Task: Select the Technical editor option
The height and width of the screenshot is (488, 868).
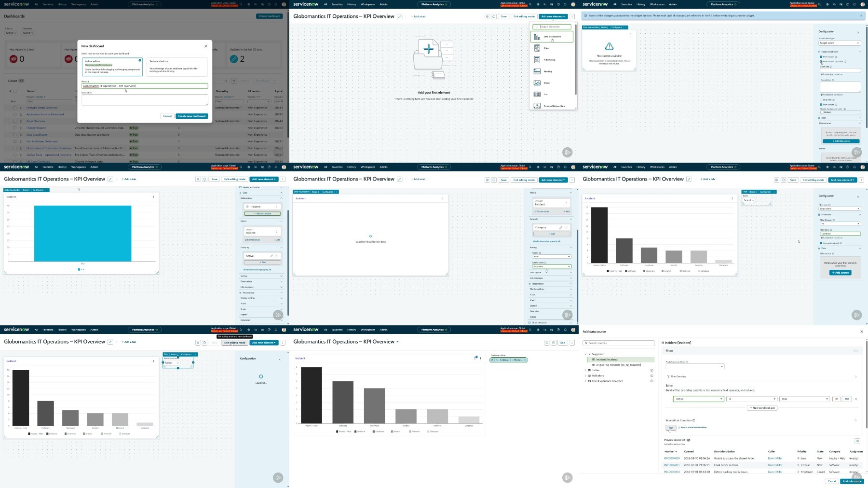Action: [x=177, y=67]
